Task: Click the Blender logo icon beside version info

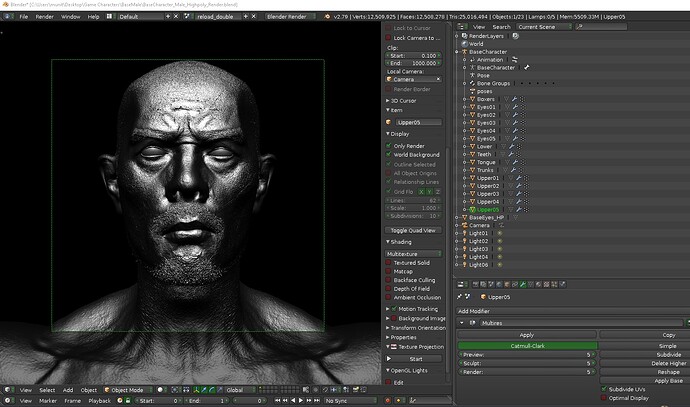Action: point(327,17)
